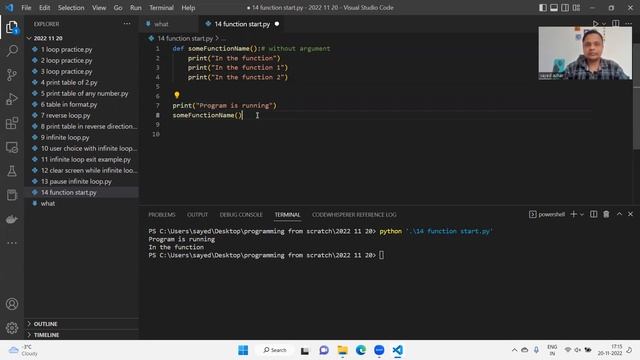Viewport: 640px width, 360px height.
Task: Show hidden system tray icons chevron
Action: 514,350
